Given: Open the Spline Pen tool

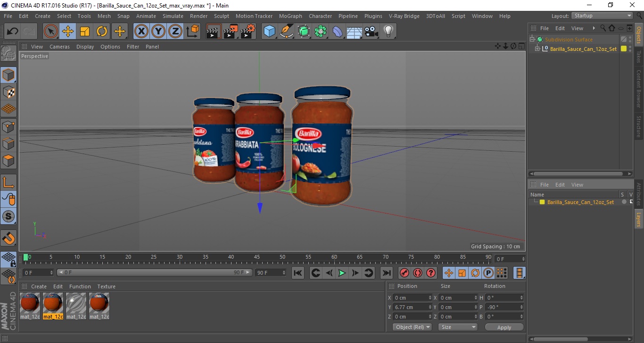Looking at the screenshot, I should tap(286, 32).
